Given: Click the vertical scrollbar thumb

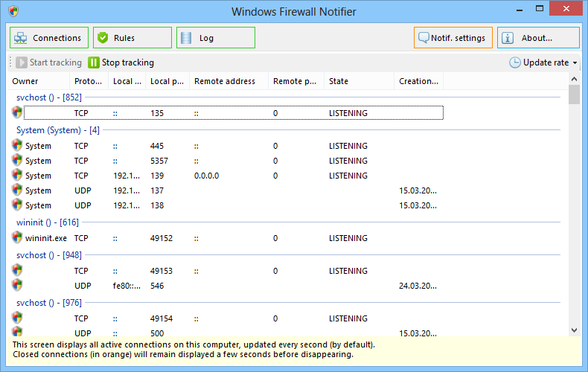Looking at the screenshot, I should [574, 94].
